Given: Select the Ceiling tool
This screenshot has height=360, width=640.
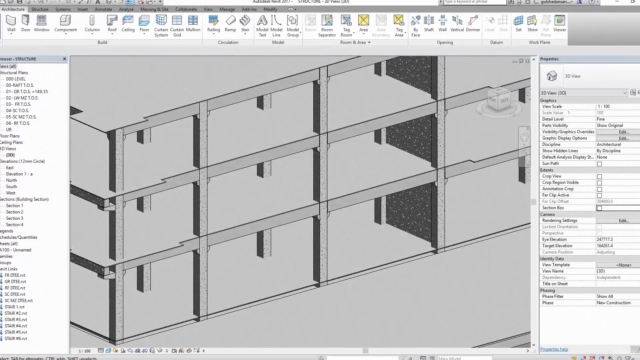Looking at the screenshot, I should pos(128,24).
